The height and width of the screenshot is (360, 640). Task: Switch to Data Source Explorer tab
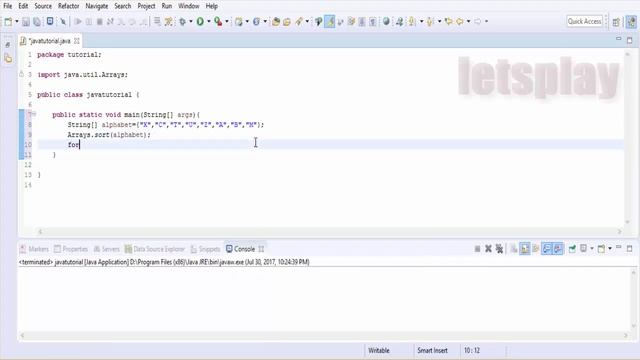click(x=155, y=249)
